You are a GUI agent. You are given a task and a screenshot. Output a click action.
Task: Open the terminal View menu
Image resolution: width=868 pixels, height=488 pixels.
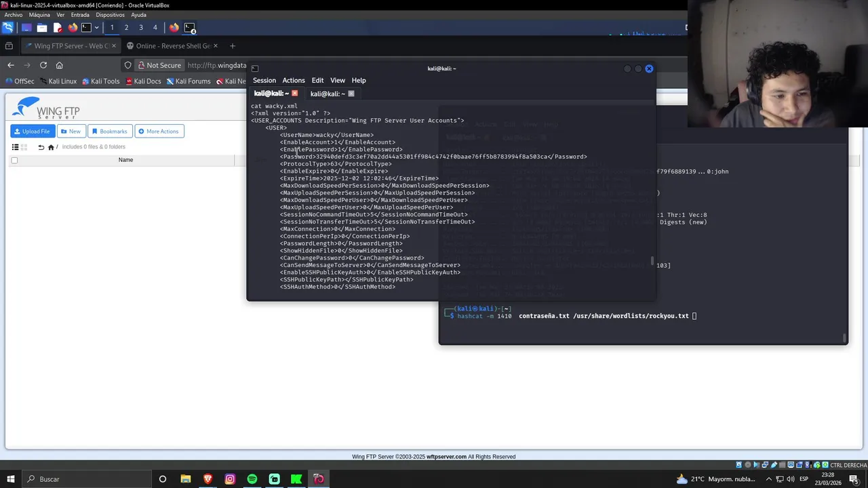(338, 81)
